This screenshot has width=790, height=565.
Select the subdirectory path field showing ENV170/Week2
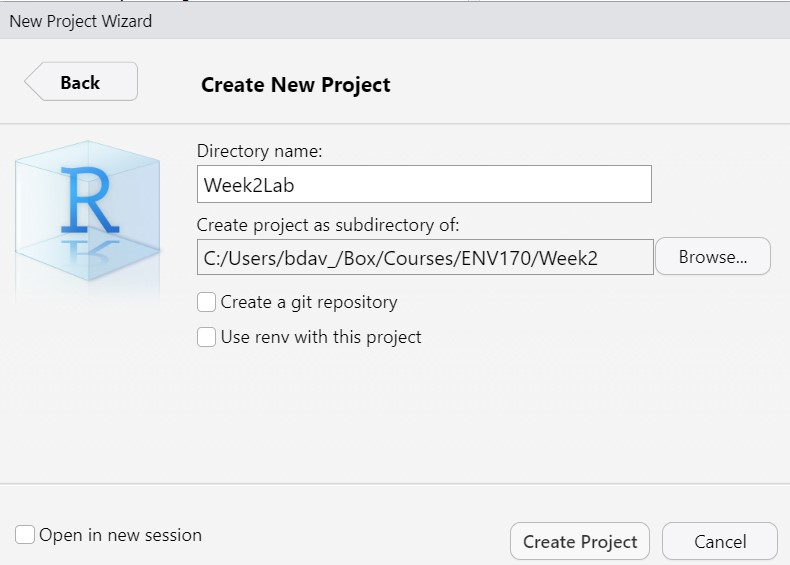tap(425, 257)
